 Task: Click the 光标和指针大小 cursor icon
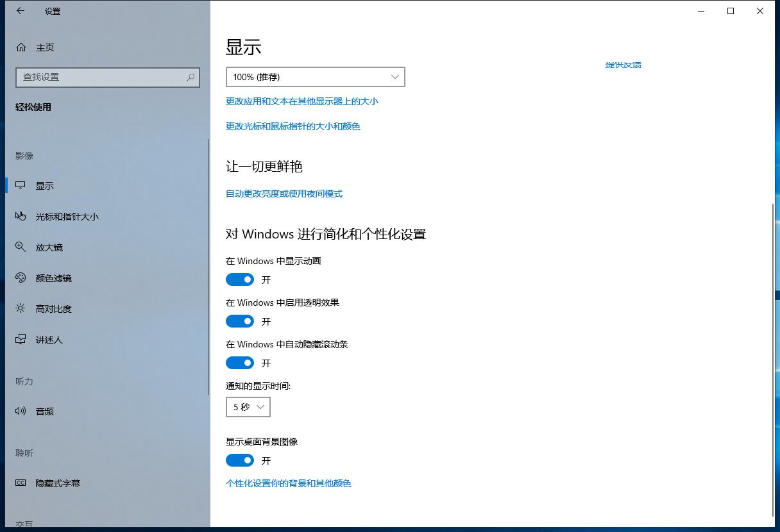pos(21,217)
